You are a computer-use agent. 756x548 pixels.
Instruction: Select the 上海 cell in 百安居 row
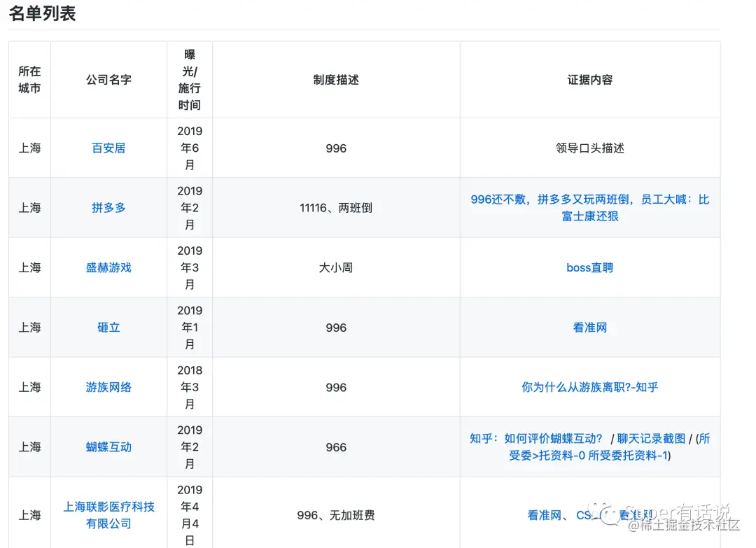tap(29, 148)
